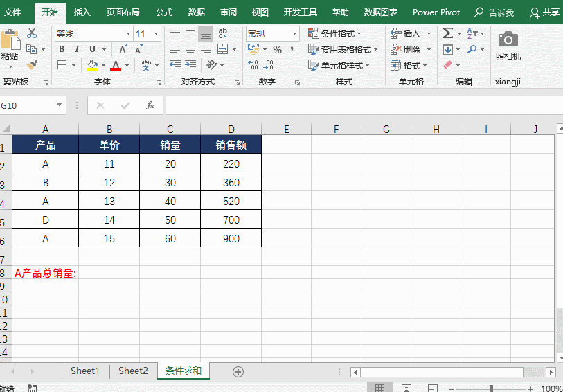
Task: Open the font name dropdown 等线
Action: click(x=128, y=34)
